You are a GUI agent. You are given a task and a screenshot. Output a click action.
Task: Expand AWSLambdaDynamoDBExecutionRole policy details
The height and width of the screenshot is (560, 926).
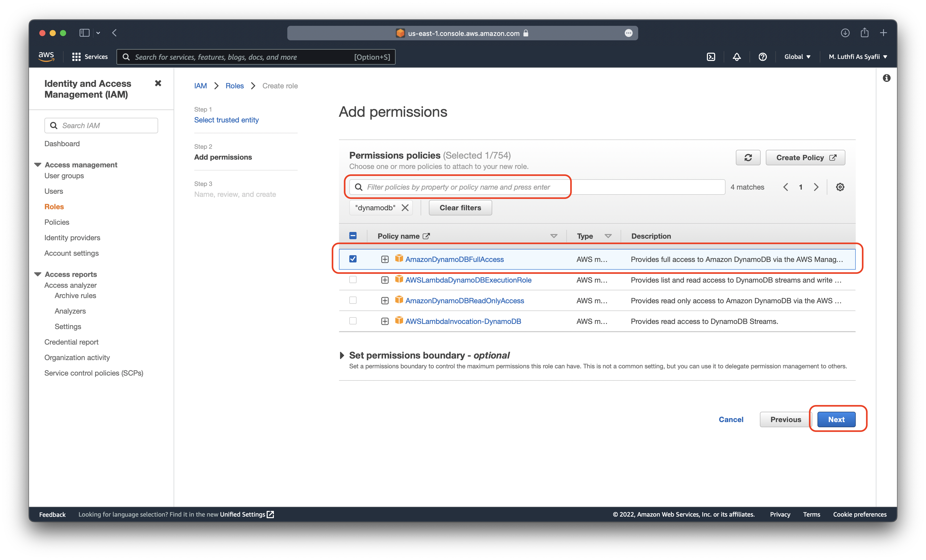(x=384, y=280)
